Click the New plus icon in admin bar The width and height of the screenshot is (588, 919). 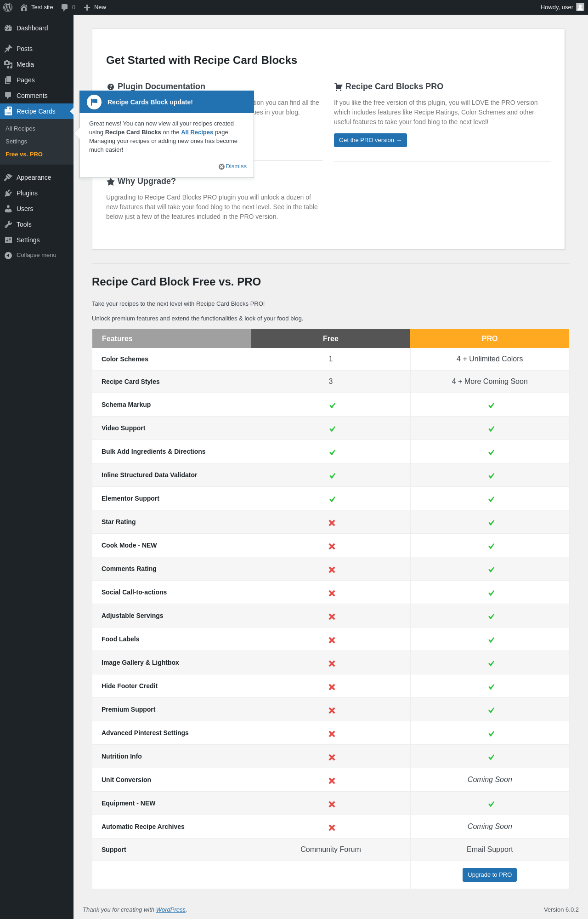(87, 7)
